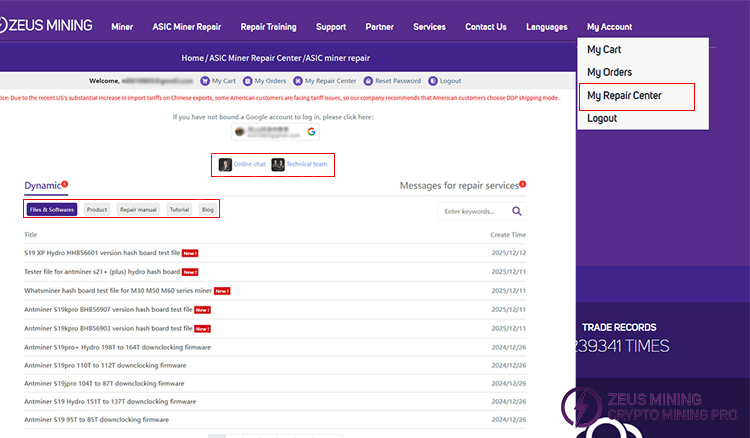Click date 2025/12/12 in first row
750x438 pixels.
(508, 253)
